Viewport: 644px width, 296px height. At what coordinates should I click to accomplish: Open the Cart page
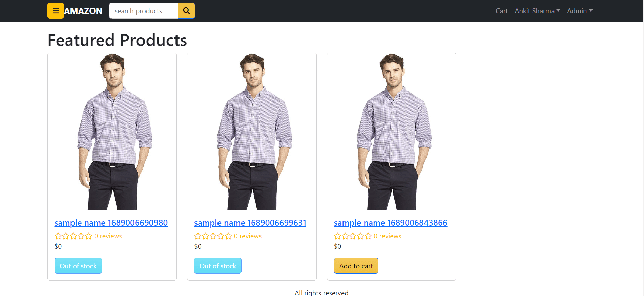pos(501,10)
